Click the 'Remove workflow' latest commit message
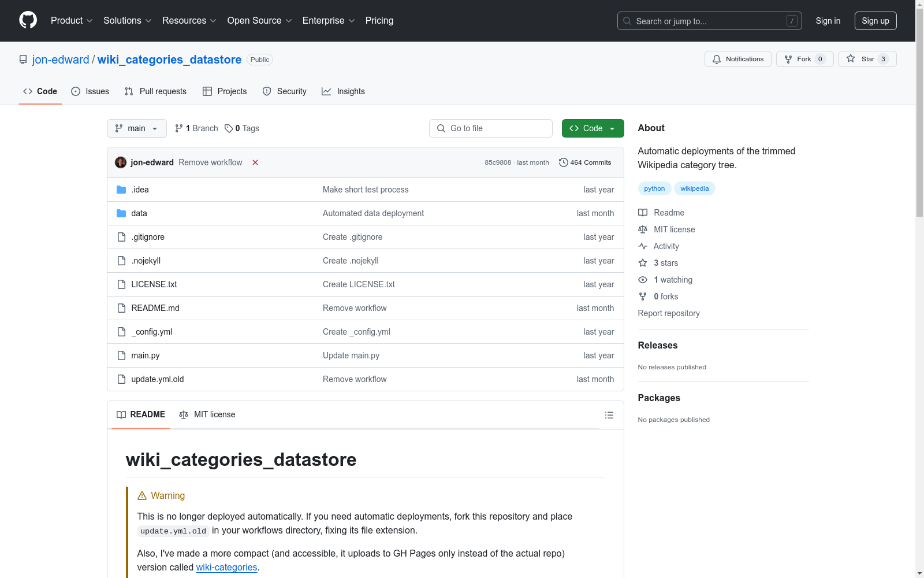The height and width of the screenshot is (578, 924). coord(210,162)
